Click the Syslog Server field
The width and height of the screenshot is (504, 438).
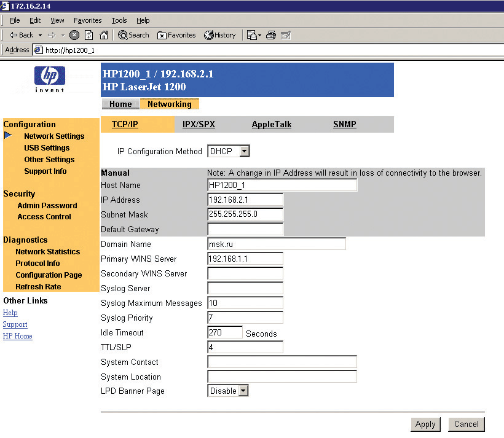pos(245,288)
